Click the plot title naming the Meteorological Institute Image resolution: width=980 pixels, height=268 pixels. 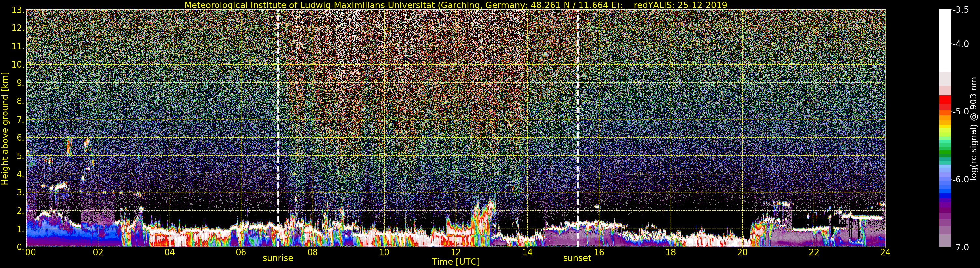click(455, 5)
